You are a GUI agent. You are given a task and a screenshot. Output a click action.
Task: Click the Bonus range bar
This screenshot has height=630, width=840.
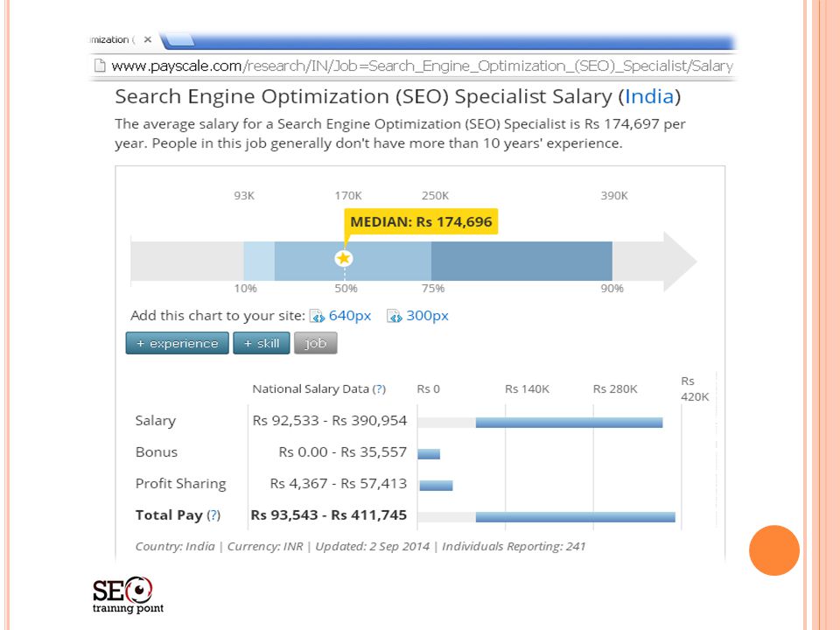[x=429, y=454]
